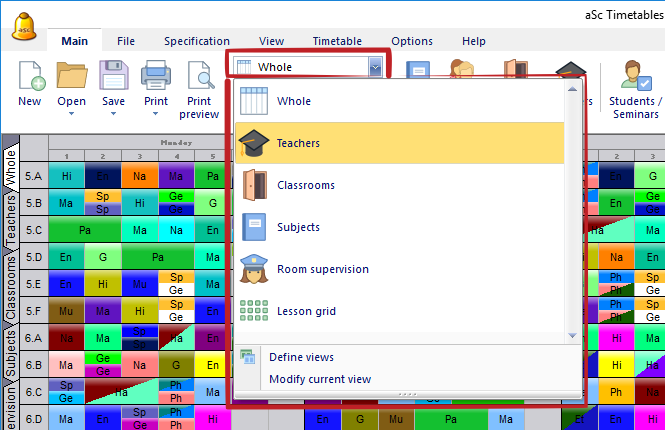Select the vertical Teachers side tab
The image size is (665, 430).
pos(11,219)
